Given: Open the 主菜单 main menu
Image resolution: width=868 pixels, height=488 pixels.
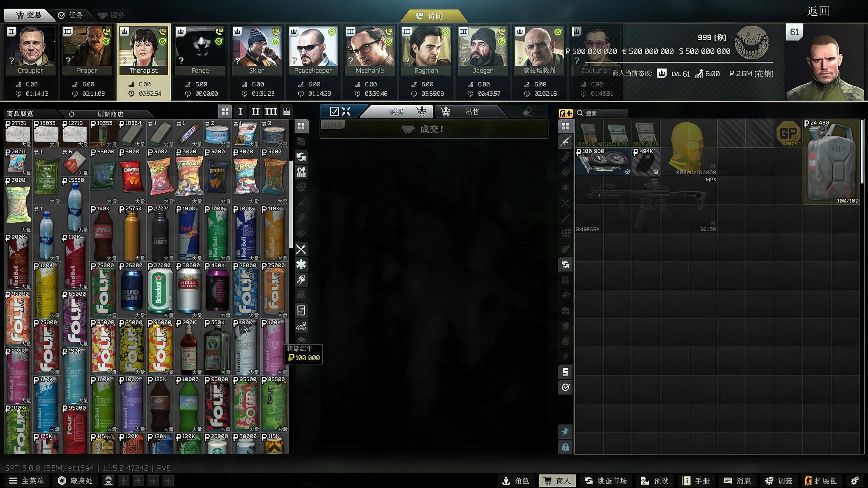Looking at the screenshot, I should pos(26,481).
